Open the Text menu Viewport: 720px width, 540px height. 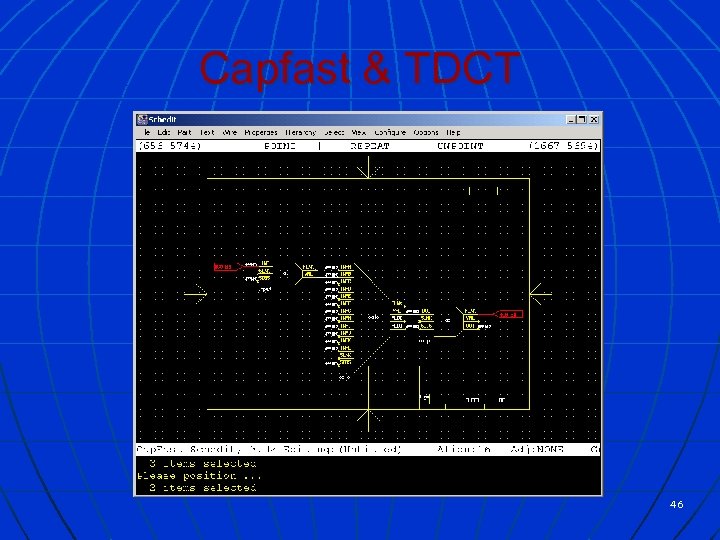pos(207,132)
